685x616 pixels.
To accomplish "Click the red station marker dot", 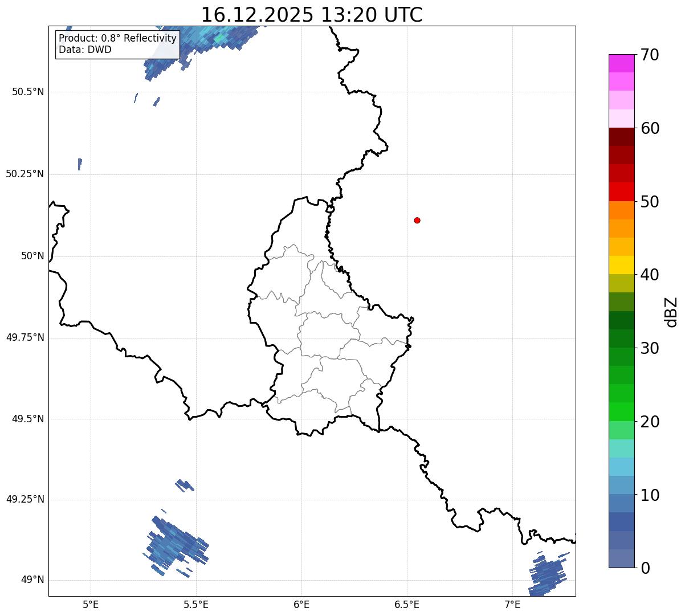I will pyautogui.click(x=417, y=220).
